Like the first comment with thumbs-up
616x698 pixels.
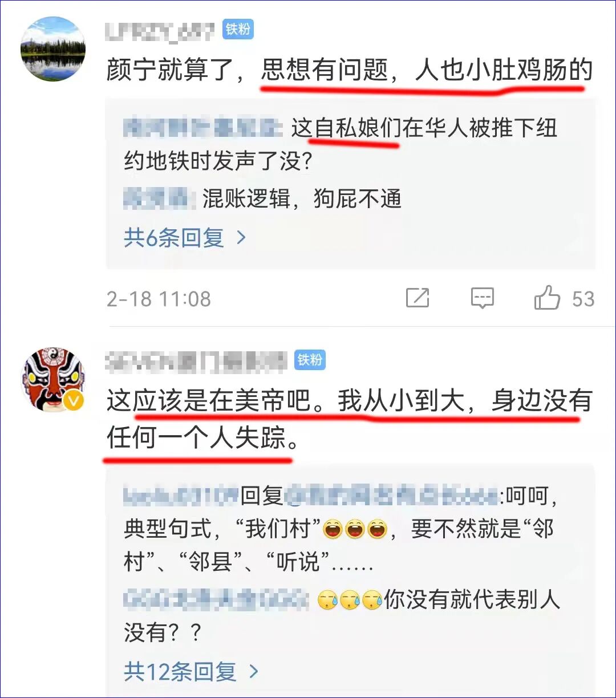547,298
